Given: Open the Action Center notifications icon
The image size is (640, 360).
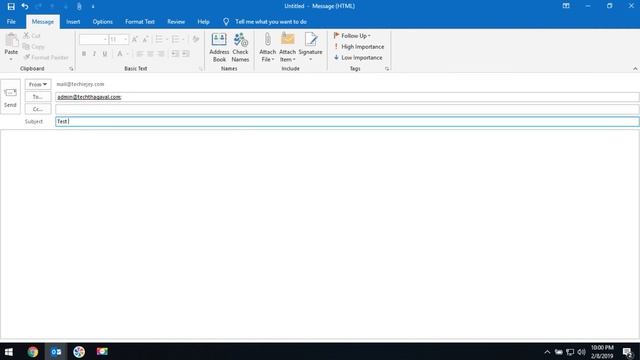Looking at the screenshot, I should pos(628,352).
